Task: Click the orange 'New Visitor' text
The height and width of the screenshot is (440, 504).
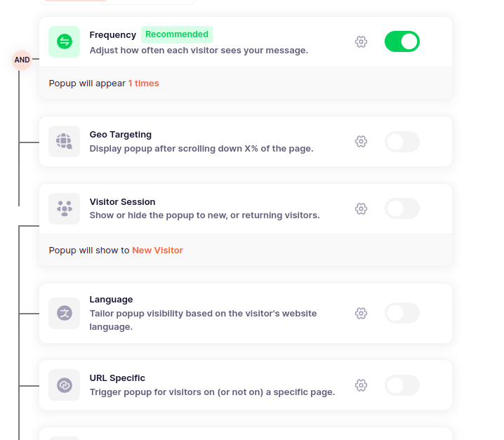Action: [x=157, y=251]
